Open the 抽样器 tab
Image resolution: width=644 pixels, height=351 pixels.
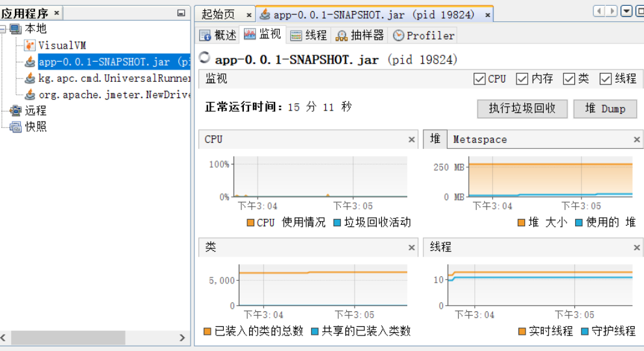pyautogui.click(x=360, y=36)
